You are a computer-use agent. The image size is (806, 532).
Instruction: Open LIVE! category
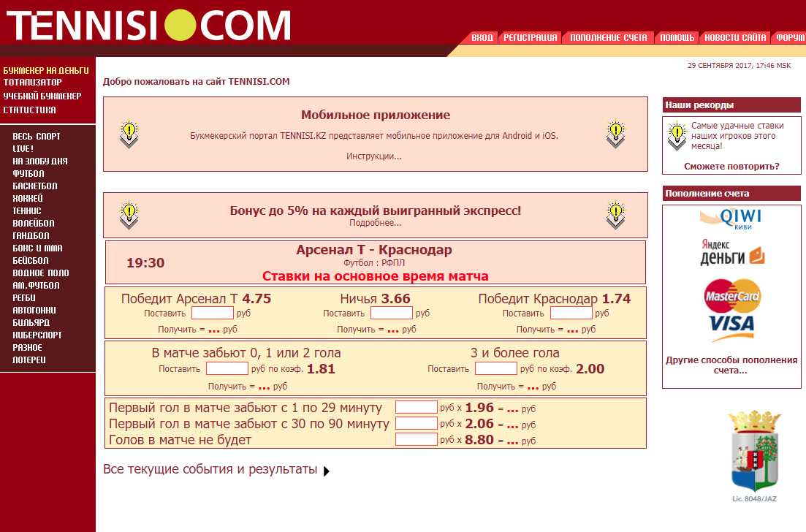coord(23,148)
